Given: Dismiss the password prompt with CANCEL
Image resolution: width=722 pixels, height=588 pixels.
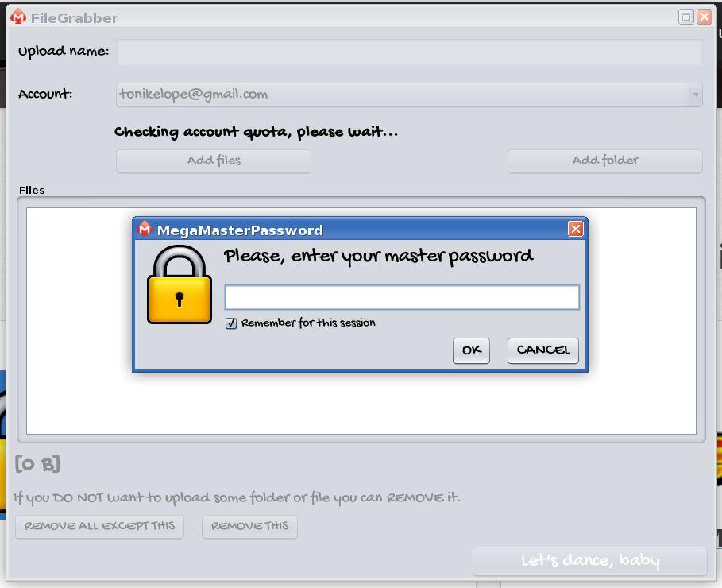Looking at the screenshot, I should point(542,350).
